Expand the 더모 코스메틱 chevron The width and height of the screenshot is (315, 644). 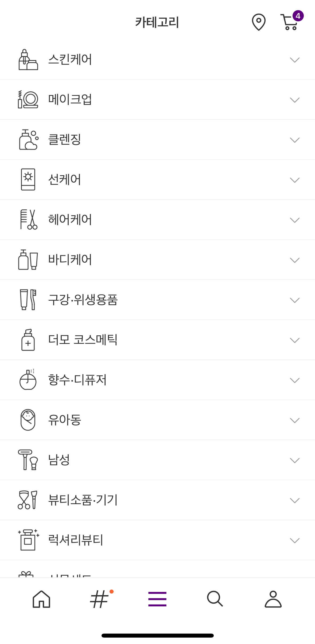click(294, 340)
